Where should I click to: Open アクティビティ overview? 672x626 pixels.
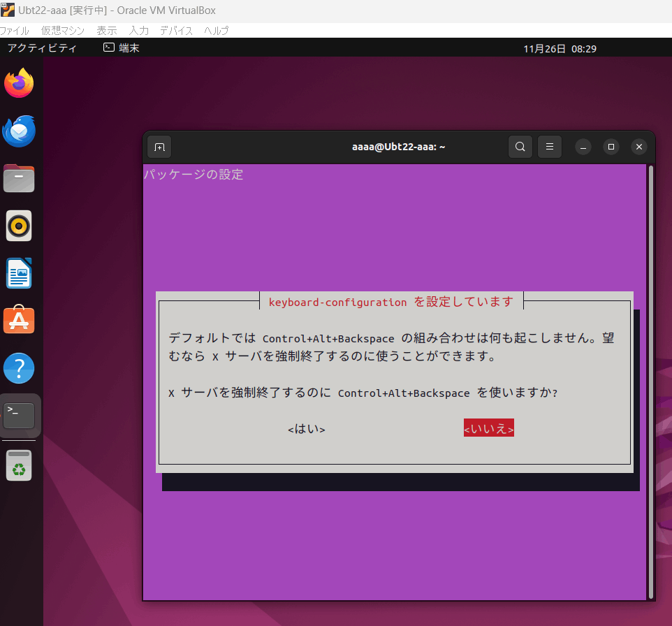coord(42,48)
